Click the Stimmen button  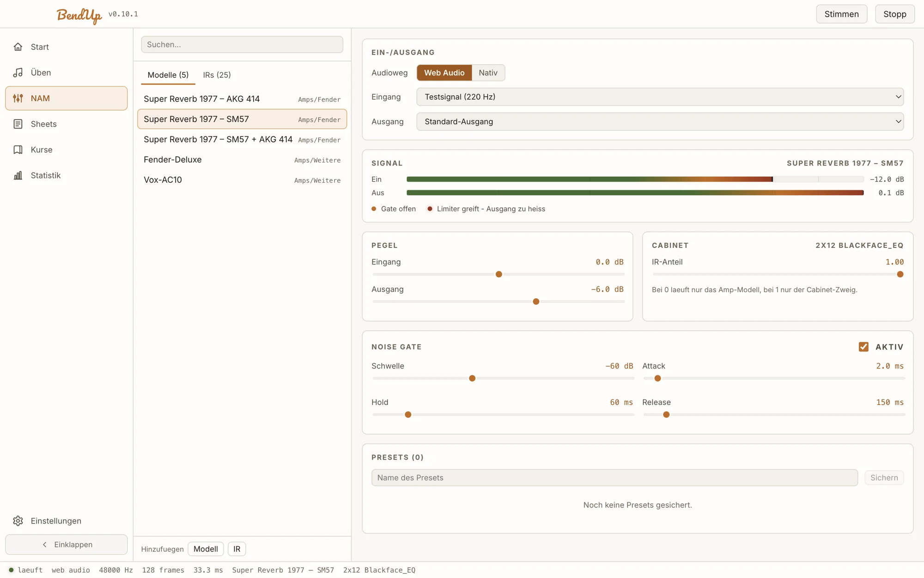pos(841,14)
